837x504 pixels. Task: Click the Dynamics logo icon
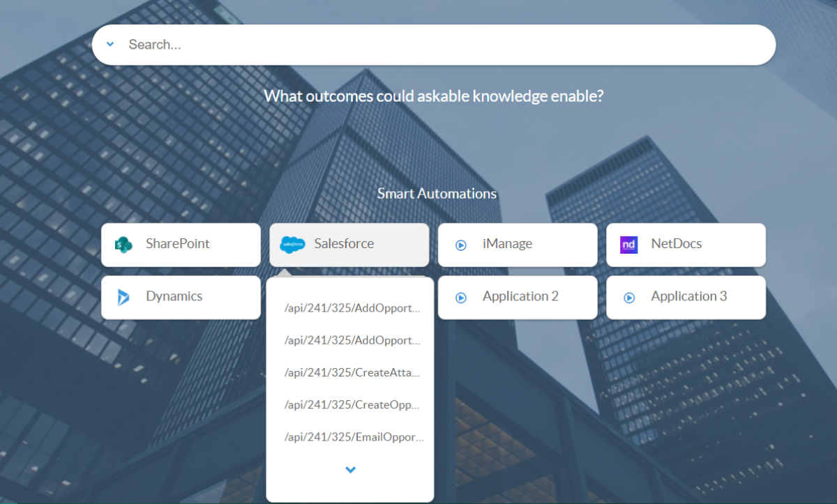pyautogui.click(x=123, y=297)
